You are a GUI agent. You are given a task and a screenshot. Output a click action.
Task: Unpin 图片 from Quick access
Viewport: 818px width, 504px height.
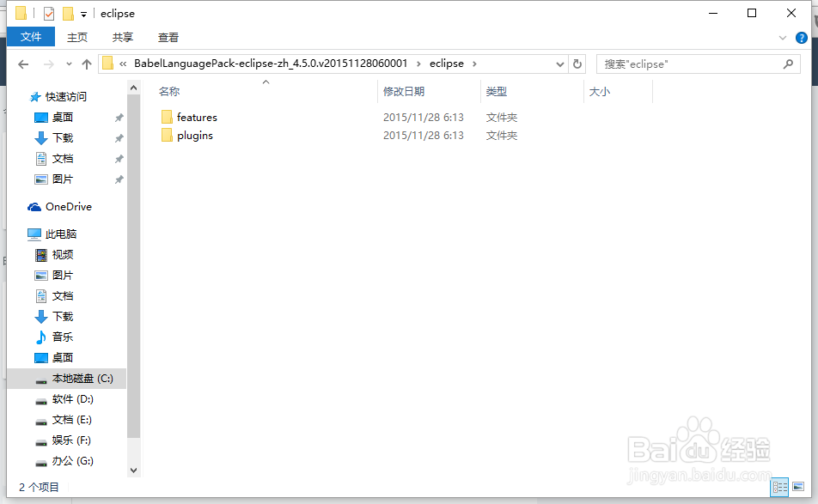tap(118, 179)
